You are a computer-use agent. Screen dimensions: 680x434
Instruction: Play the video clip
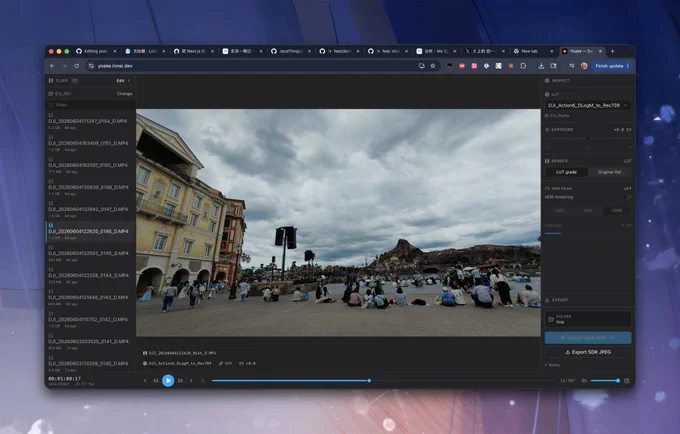[x=168, y=381]
